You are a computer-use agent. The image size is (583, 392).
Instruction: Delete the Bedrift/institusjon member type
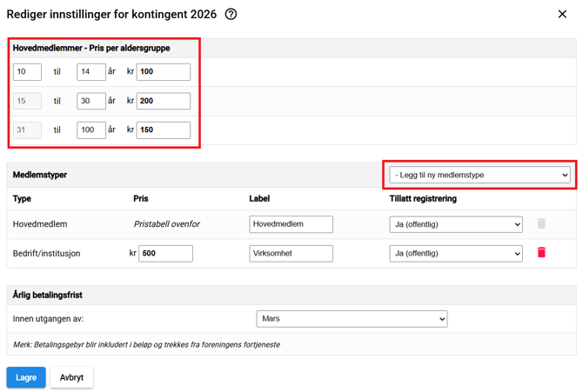coord(541,253)
